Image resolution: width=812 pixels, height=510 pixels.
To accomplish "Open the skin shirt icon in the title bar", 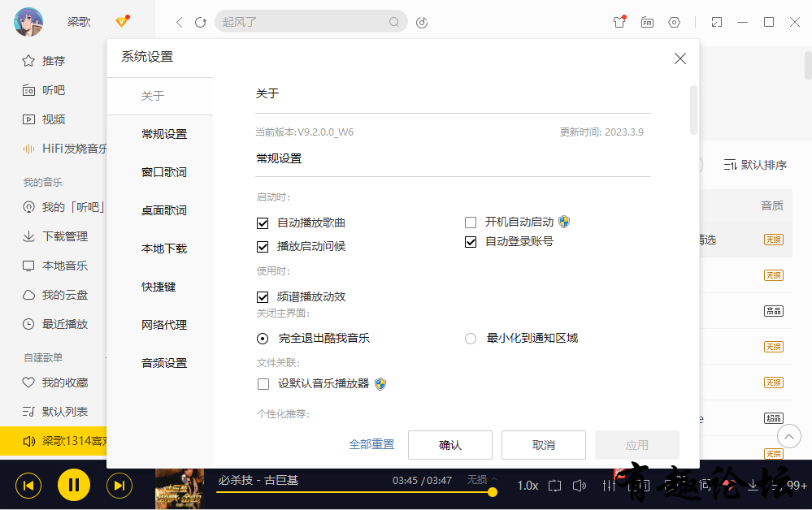I will (x=619, y=22).
